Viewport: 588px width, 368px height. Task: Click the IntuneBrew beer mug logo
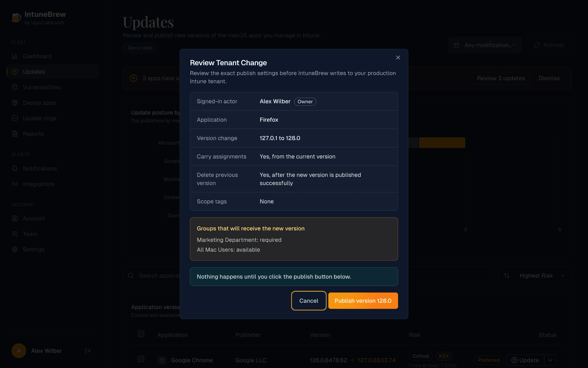[x=16, y=17]
